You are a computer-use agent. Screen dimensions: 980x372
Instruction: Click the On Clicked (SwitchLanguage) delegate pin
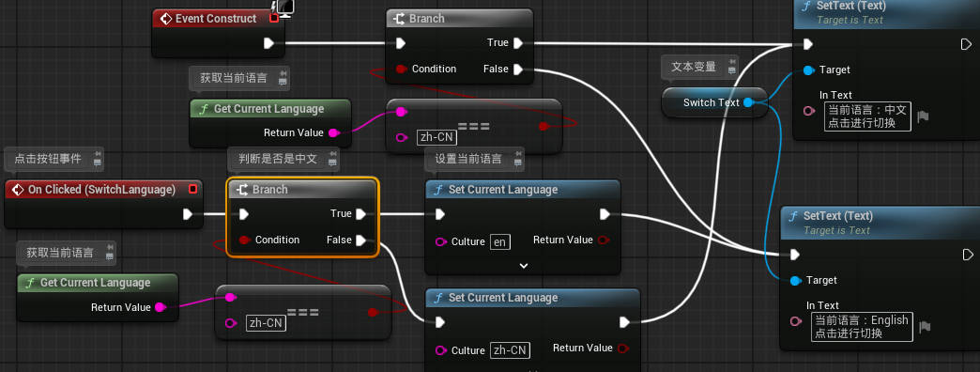click(193, 189)
